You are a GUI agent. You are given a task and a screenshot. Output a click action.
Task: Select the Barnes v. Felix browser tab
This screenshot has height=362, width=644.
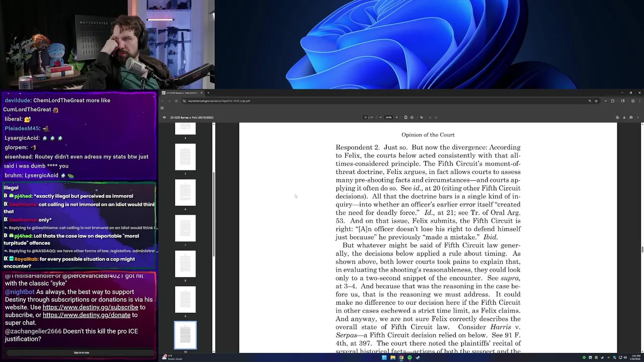click(x=182, y=93)
